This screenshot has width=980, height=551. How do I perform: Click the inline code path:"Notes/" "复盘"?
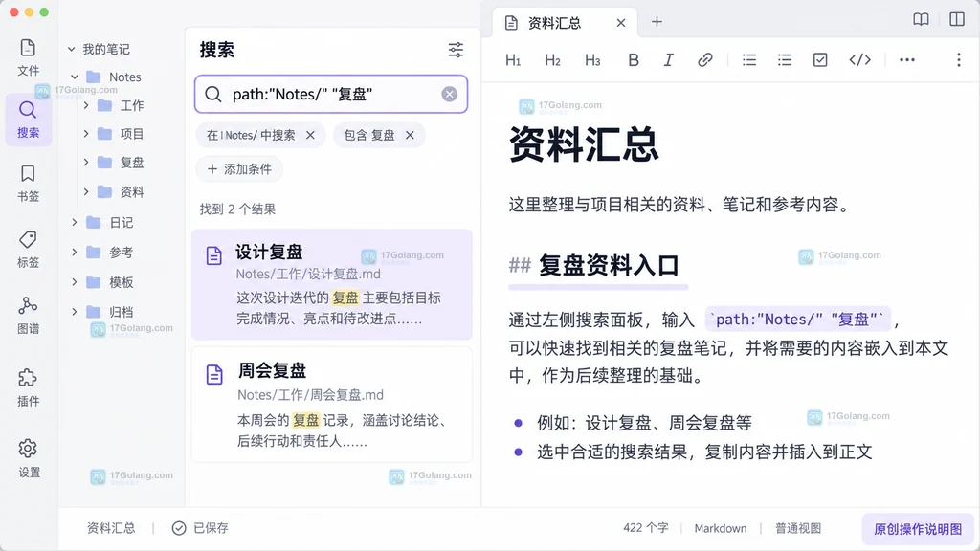[799, 320]
